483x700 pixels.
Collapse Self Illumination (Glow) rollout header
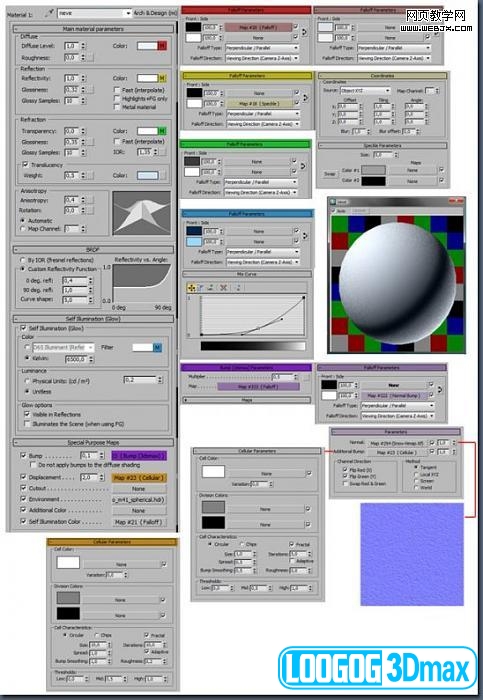point(93,319)
